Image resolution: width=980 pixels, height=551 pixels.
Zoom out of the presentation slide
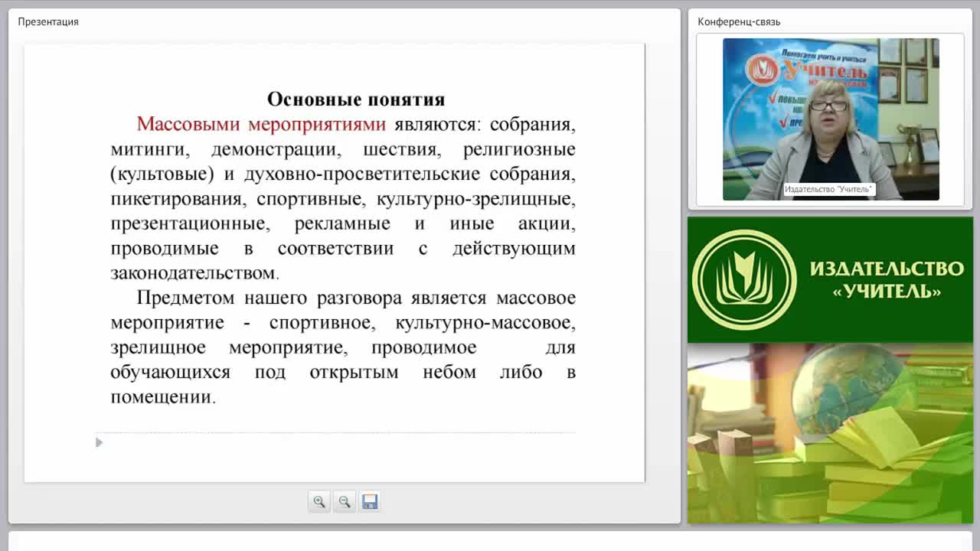(x=345, y=502)
